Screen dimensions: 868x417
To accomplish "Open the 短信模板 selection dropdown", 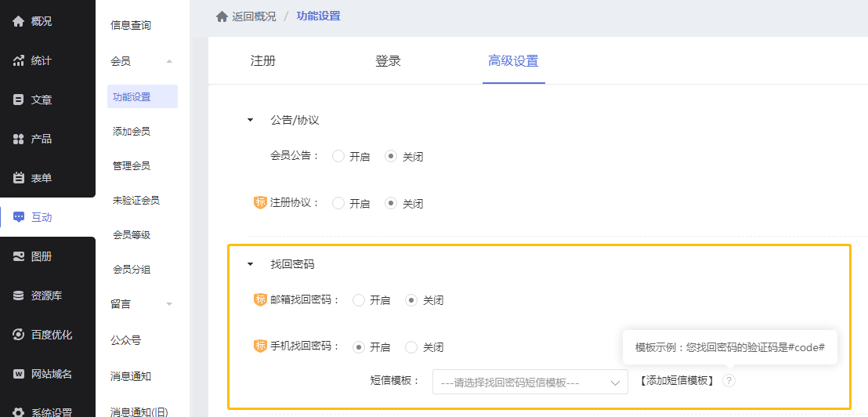I will (x=530, y=382).
